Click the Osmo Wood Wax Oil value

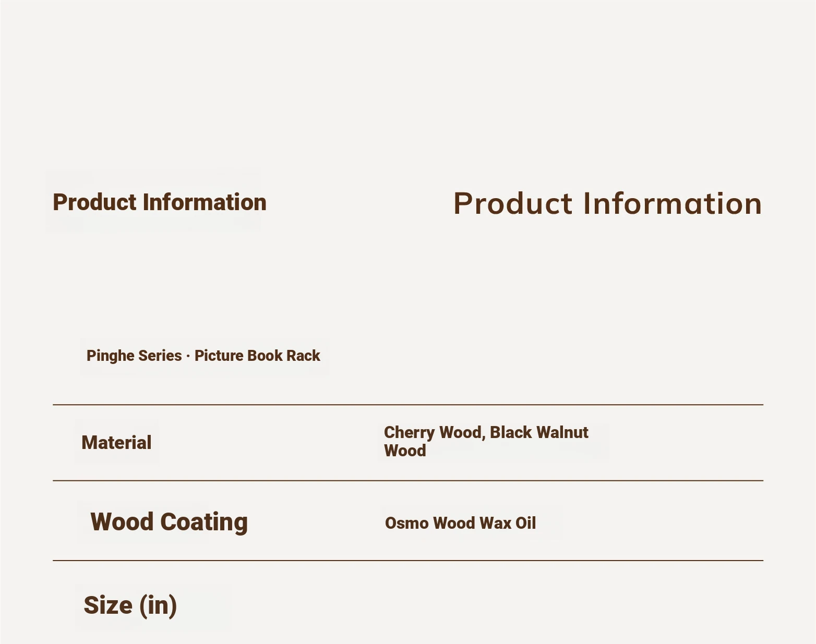pos(460,523)
